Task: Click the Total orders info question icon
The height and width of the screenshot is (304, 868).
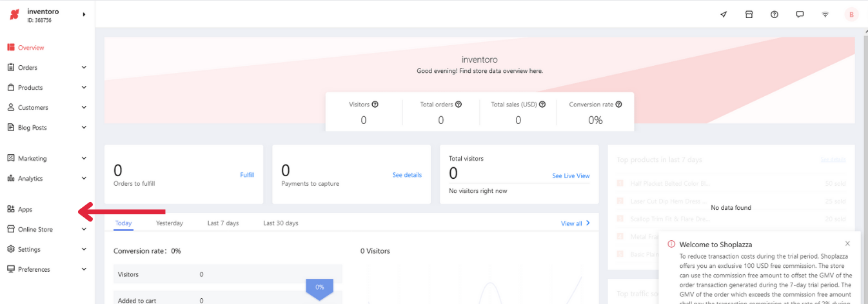Action: click(459, 104)
